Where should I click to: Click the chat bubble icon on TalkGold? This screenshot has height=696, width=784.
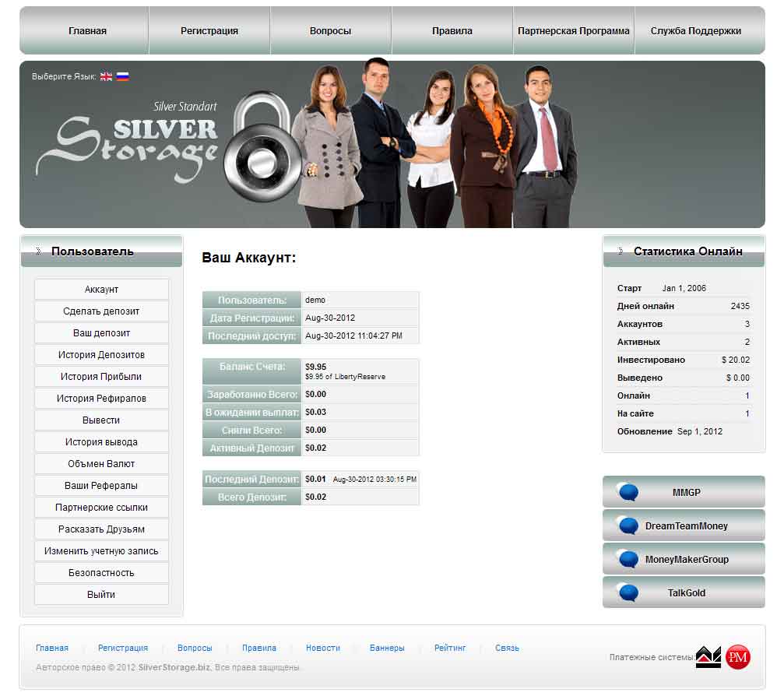pos(628,592)
